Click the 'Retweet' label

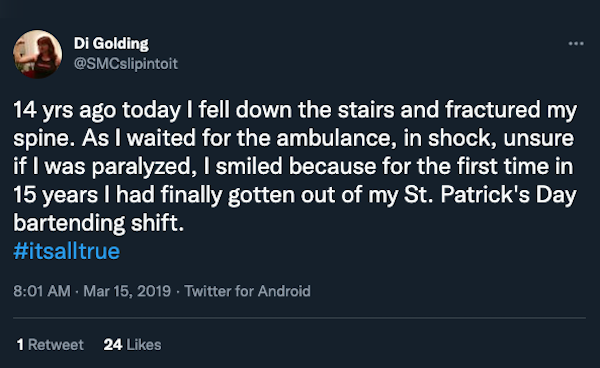[x=55, y=345]
